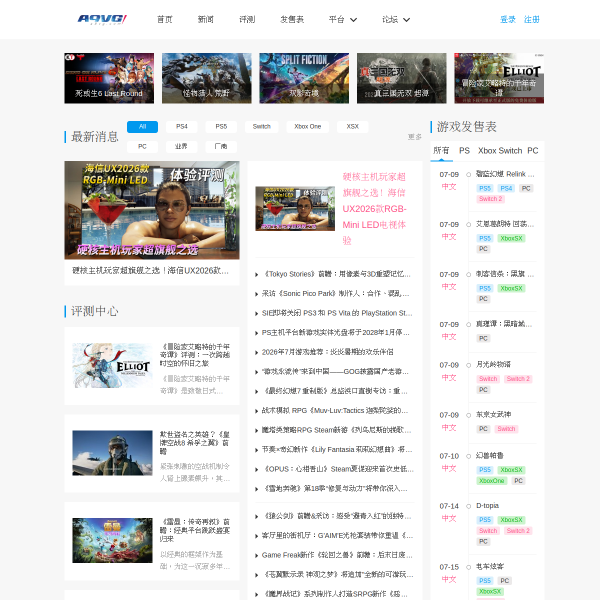Screen dimensions: 600x600
Task: Select the PS5 news filter
Action: [221, 127]
